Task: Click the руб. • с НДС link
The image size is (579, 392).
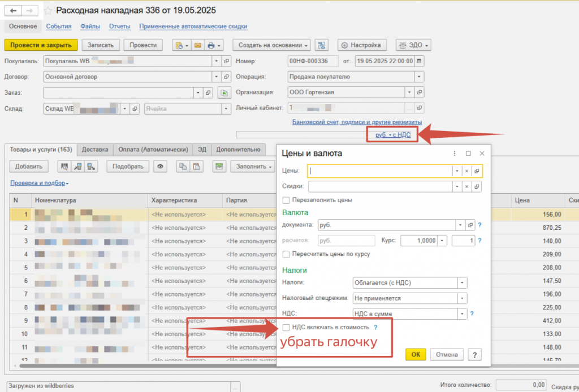Action: tap(392, 134)
